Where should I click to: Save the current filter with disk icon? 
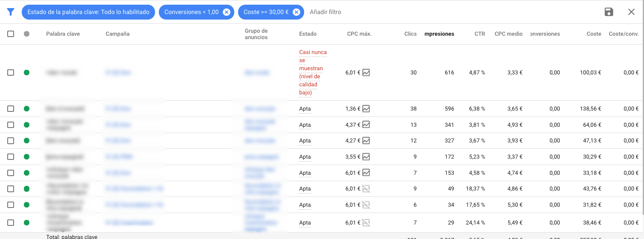tap(609, 12)
